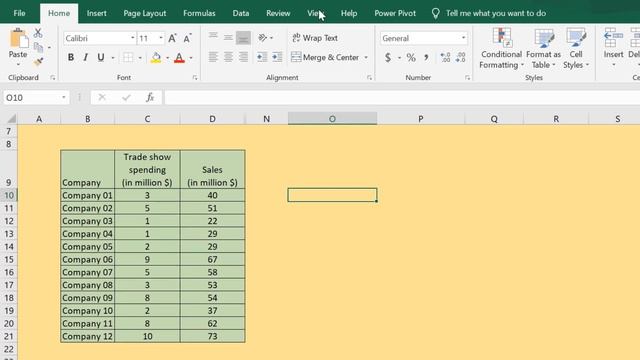Click the Borders icon
Image resolution: width=640 pixels, height=360 pixels.
(128, 58)
